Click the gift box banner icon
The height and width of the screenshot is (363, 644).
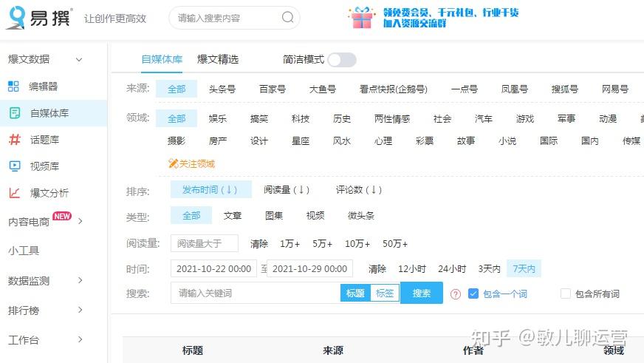point(361,18)
